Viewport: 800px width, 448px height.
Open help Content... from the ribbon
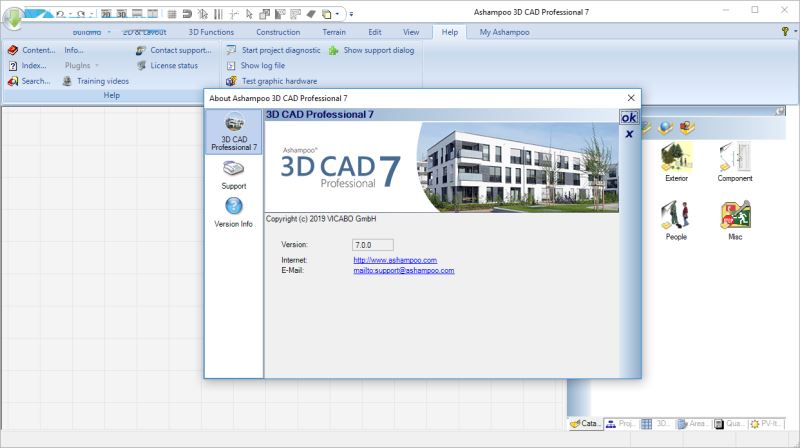click(x=32, y=50)
